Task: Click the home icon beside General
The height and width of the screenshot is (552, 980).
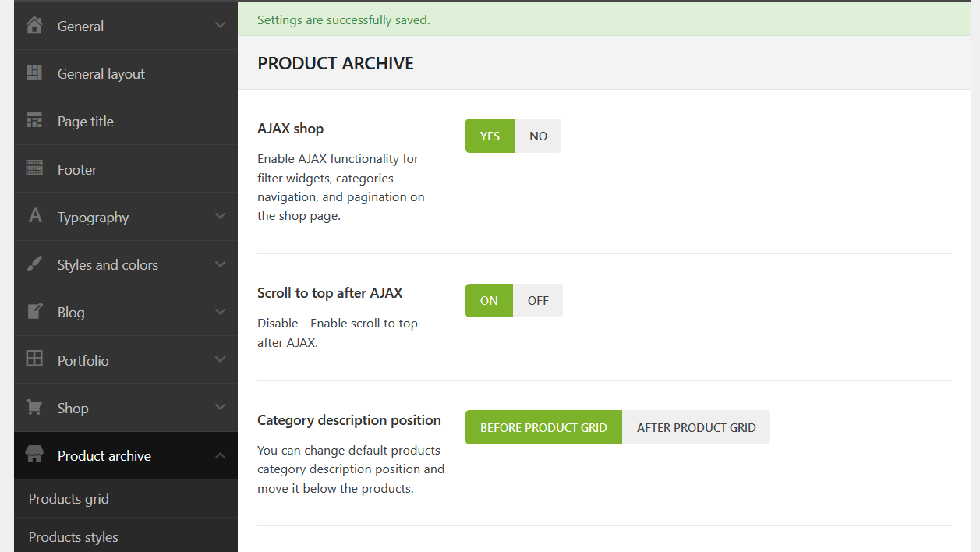Action: pos(34,26)
